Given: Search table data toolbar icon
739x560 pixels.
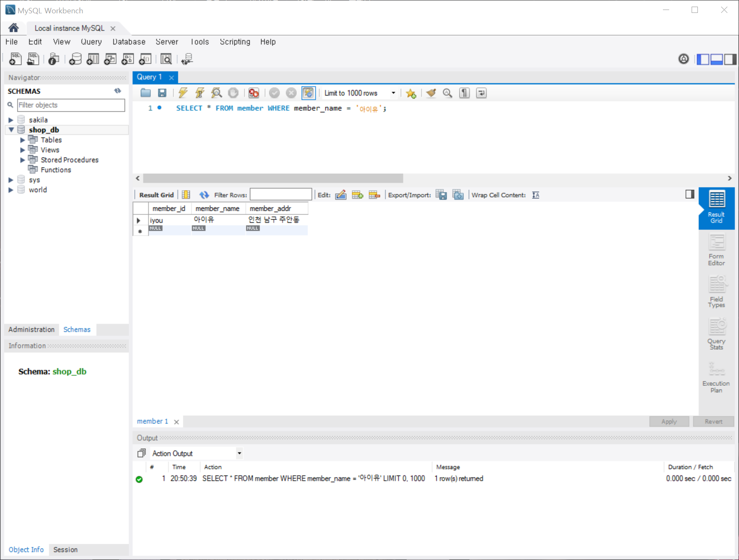Looking at the screenshot, I should [x=166, y=59].
